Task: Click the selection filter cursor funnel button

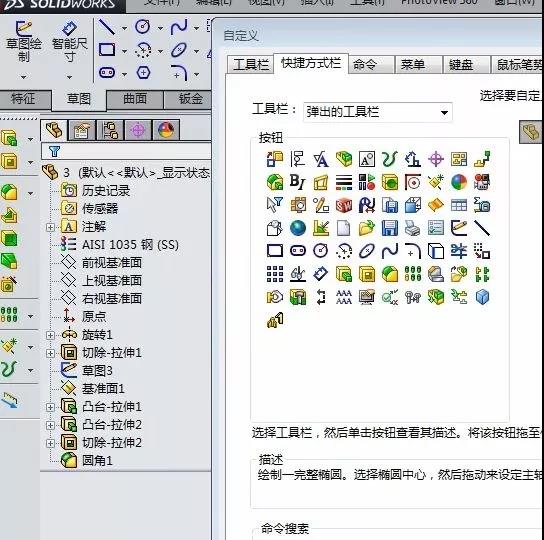Action: coord(275,205)
